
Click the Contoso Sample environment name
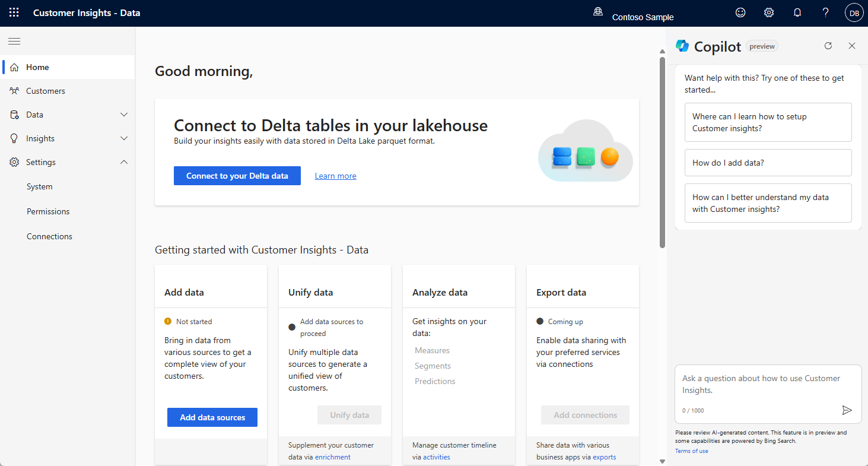[x=643, y=17]
